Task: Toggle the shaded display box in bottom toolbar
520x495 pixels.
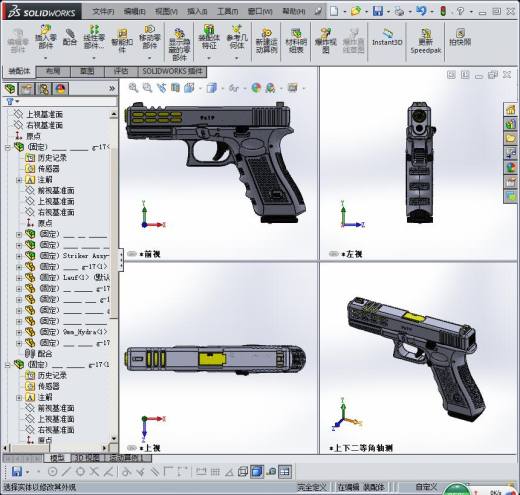Action: [257, 471]
